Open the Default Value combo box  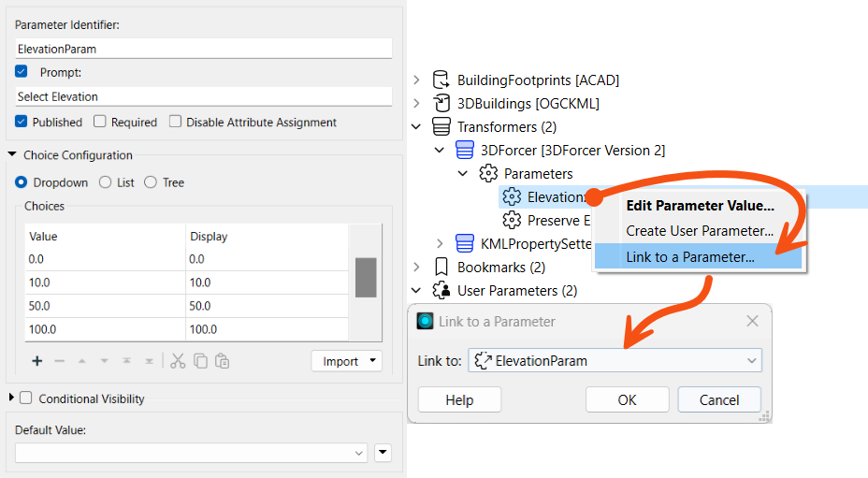coord(191,453)
